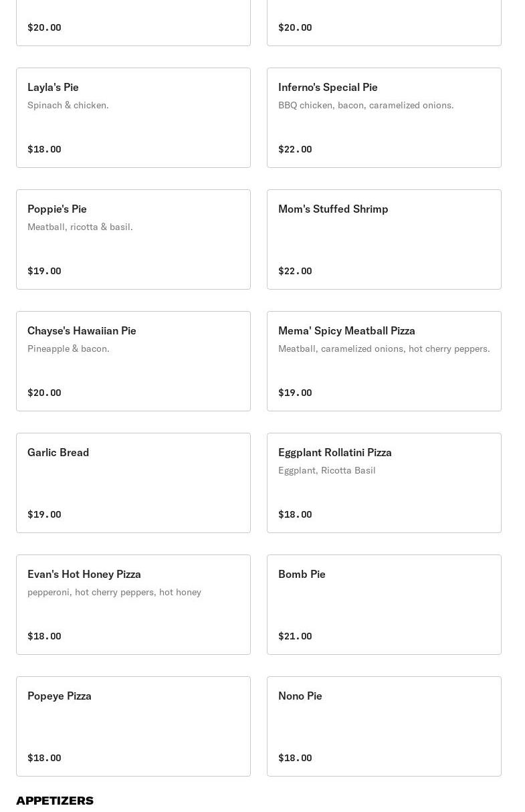
Task: Open Mema' Spicy Meatball Pizza
Action: pyautogui.click(x=384, y=361)
